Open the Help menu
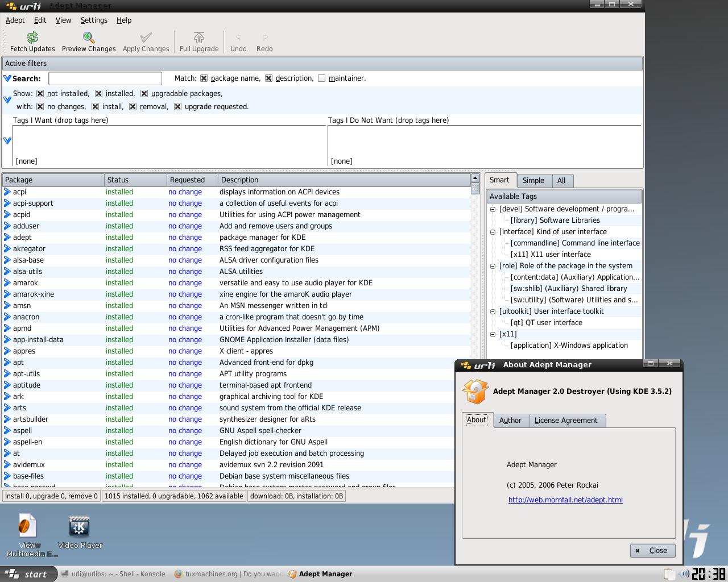728x582 pixels. [124, 20]
